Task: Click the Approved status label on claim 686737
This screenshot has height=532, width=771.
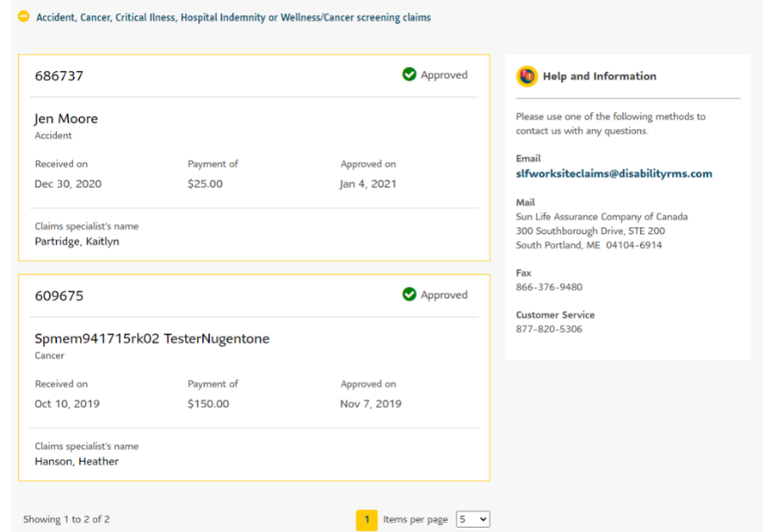Action: [445, 74]
